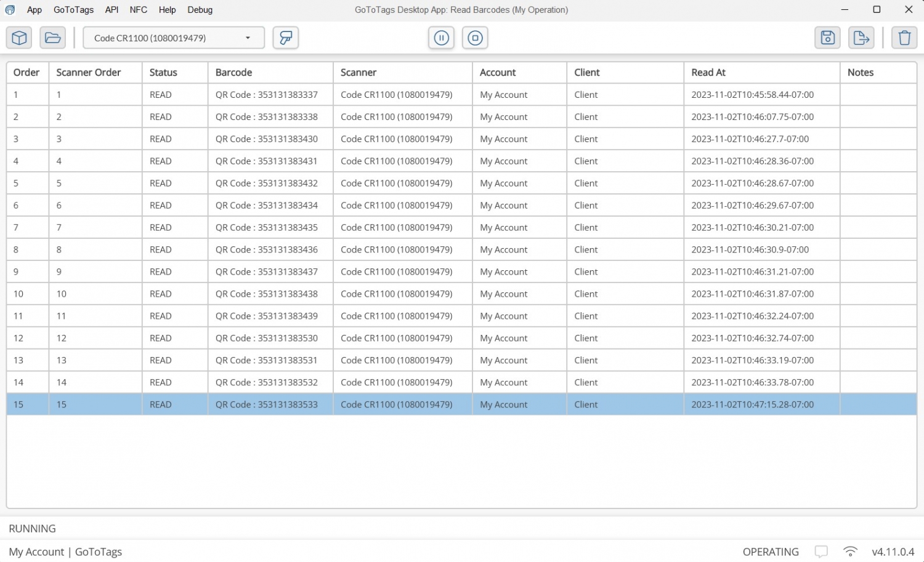Click the package/box icon in the toolbar

click(x=18, y=38)
